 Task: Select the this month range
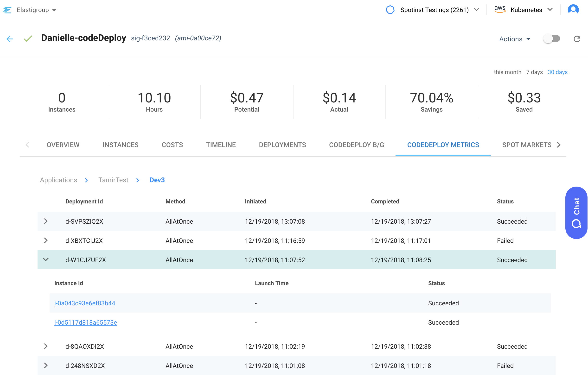coord(507,72)
